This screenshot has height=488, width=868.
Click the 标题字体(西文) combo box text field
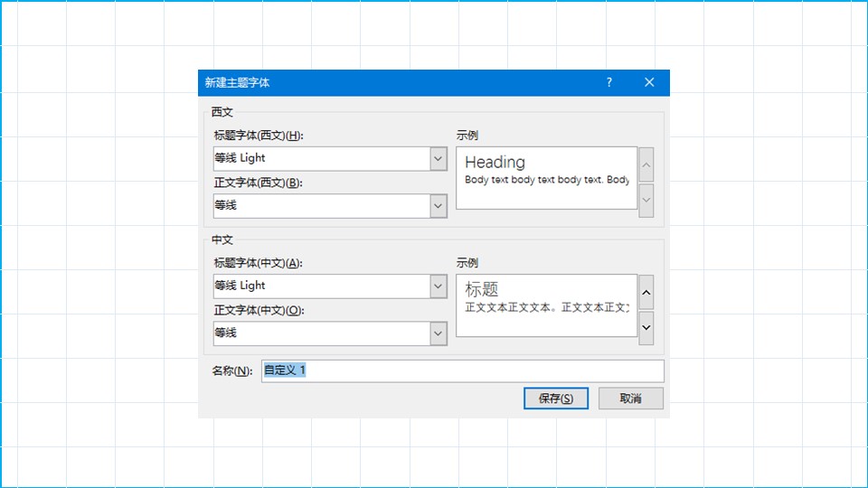point(322,159)
